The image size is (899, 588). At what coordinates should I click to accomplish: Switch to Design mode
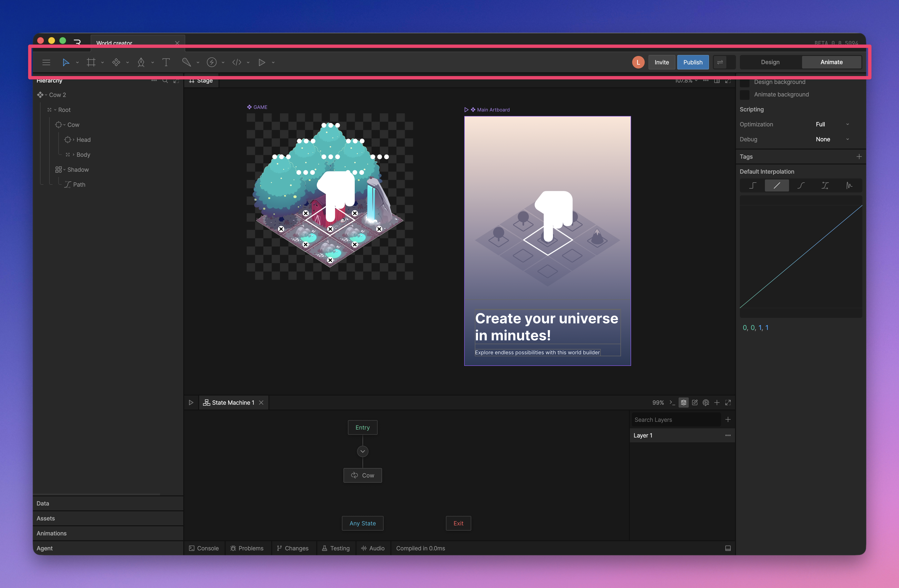[770, 62]
